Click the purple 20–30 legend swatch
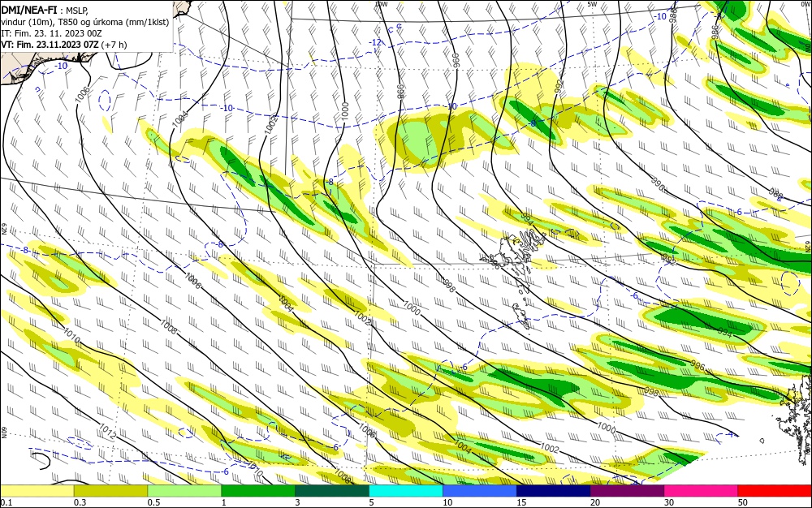This screenshot has height=508, width=812. 627,491
